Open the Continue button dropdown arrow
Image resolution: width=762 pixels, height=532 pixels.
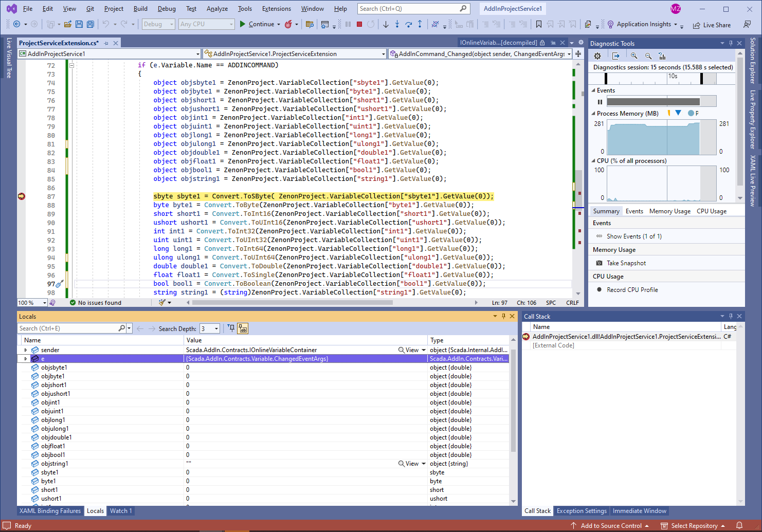click(x=279, y=24)
